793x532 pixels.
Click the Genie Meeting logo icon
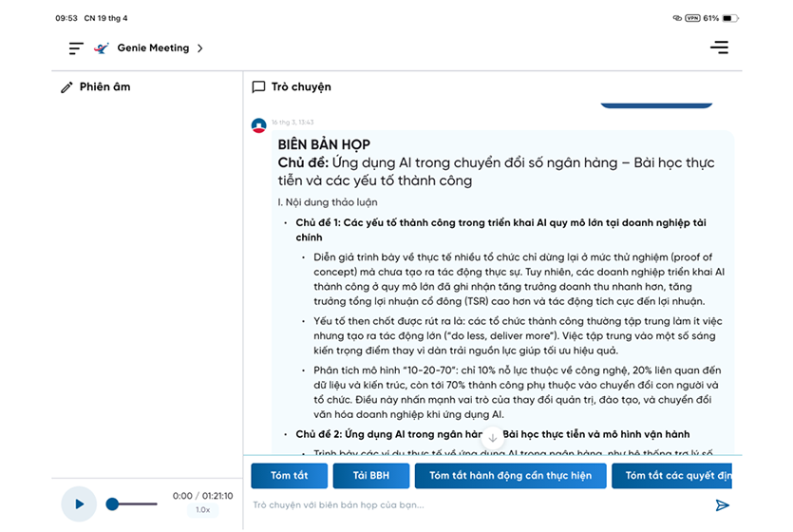tap(102, 48)
